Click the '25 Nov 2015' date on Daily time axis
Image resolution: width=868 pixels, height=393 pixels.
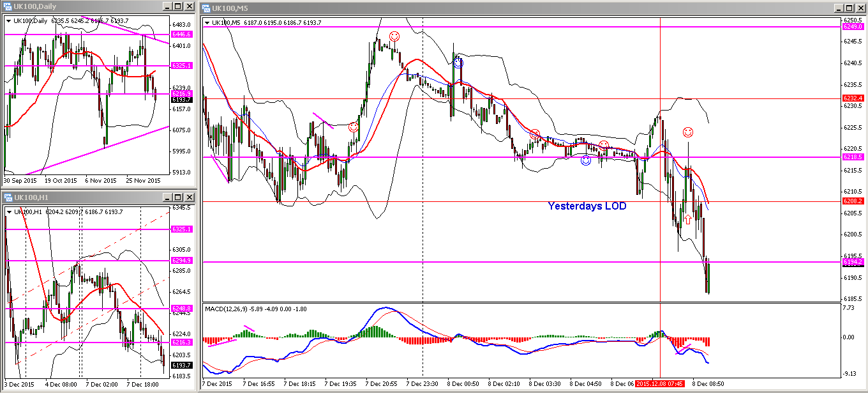point(144,181)
